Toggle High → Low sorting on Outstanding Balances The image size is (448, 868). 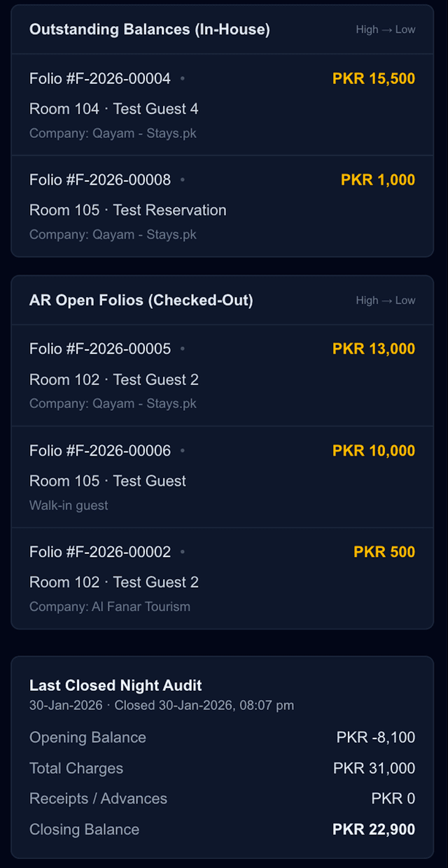point(386,29)
